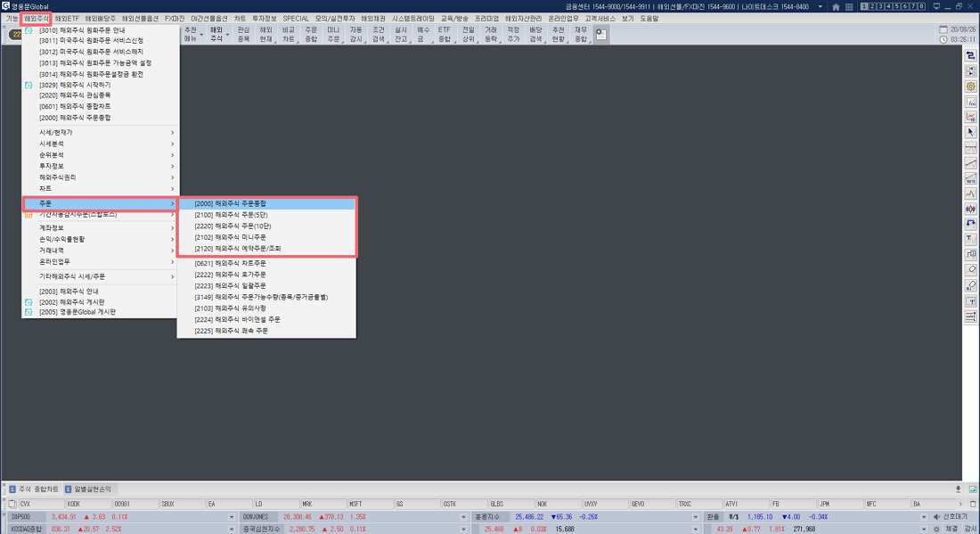980x534 pixels.
Task: Click the 신호대기 status label
Action: 955,517
